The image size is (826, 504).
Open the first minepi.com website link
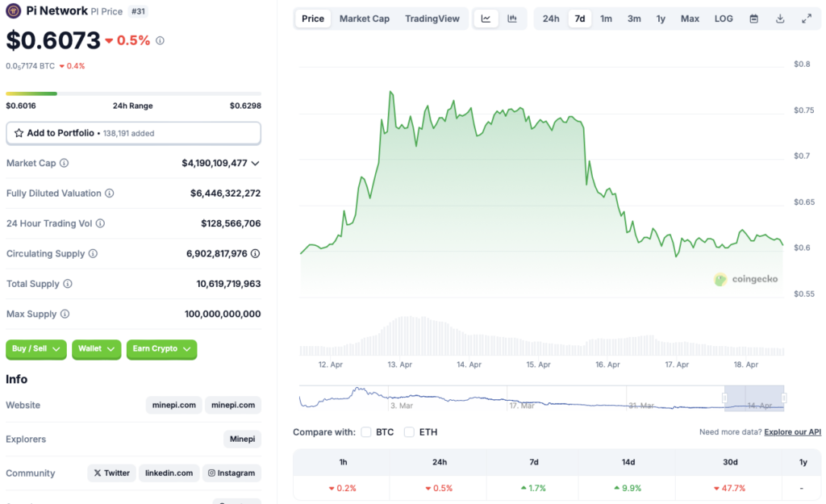coord(174,405)
